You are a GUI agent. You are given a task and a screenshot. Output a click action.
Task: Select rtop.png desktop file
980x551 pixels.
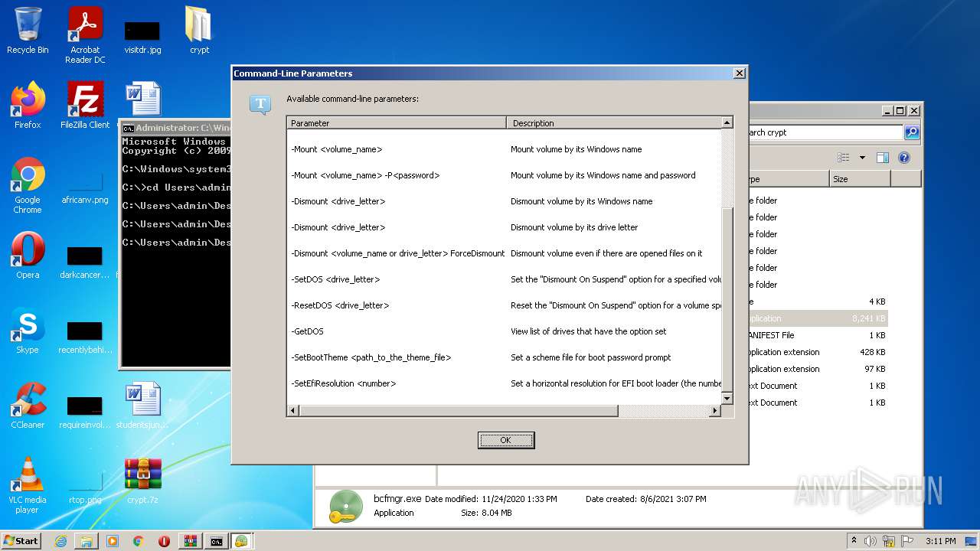coord(85,487)
